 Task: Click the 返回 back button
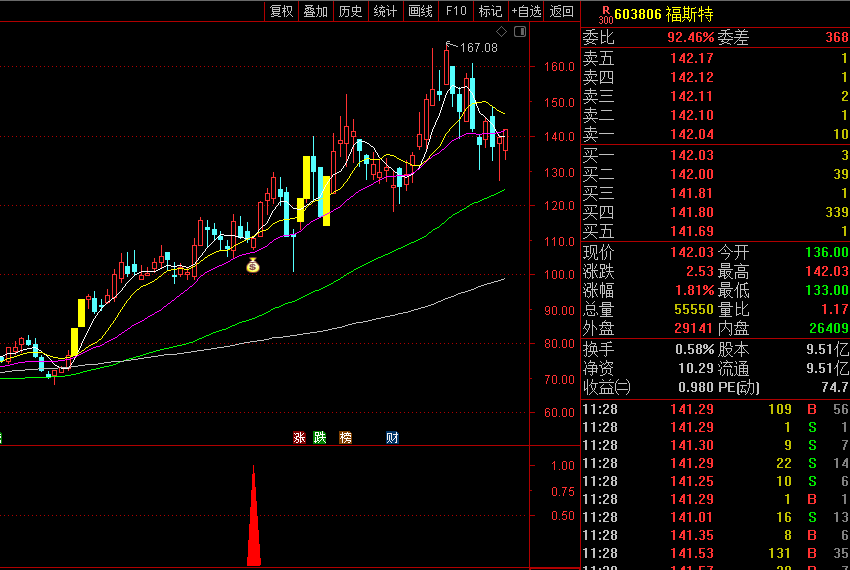(562, 11)
